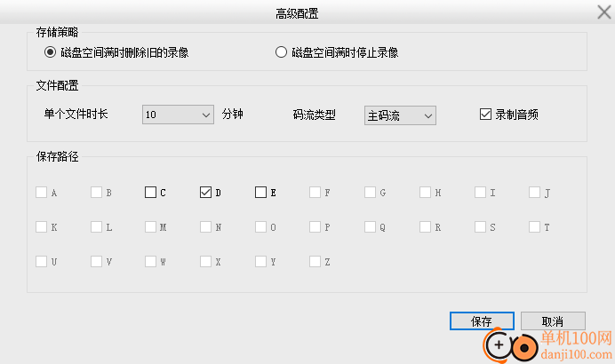The height and width of the screenshot is (364, 615).
Task: Click disabled drive N checkbox
Action: tap(205, 227)
